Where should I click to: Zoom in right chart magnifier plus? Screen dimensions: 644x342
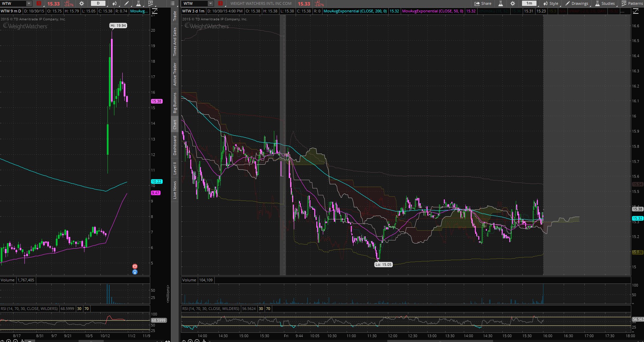(190, 341)
